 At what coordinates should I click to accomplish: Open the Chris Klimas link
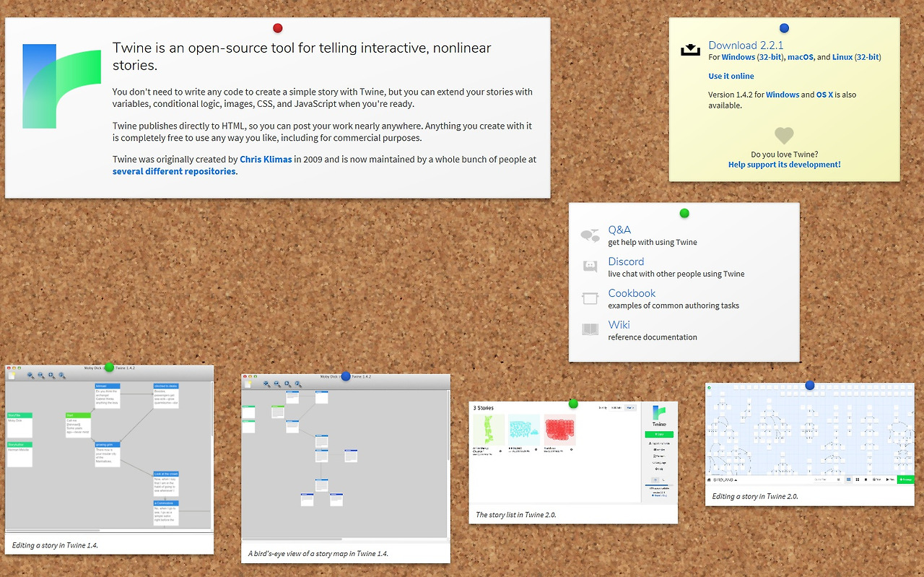[266, 160]
